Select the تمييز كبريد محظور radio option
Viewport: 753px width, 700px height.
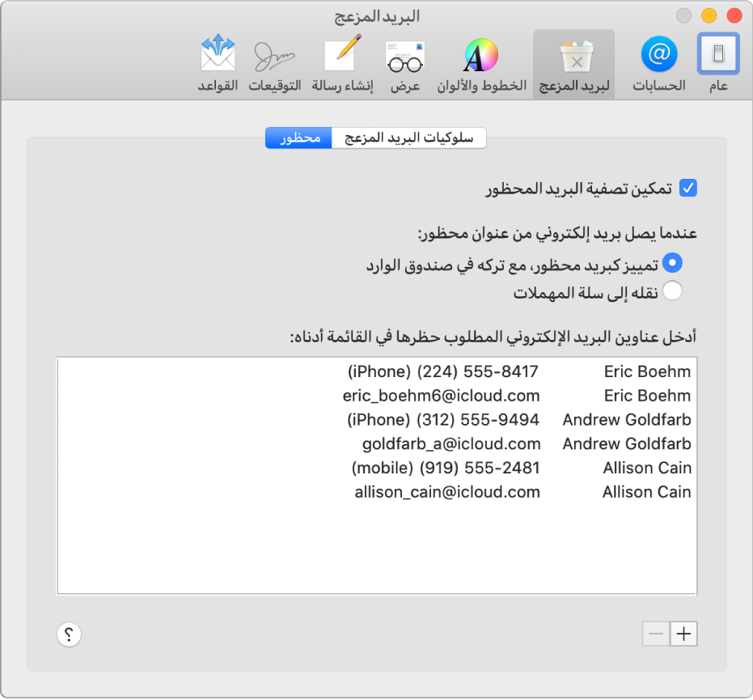[x=673, y=262]
